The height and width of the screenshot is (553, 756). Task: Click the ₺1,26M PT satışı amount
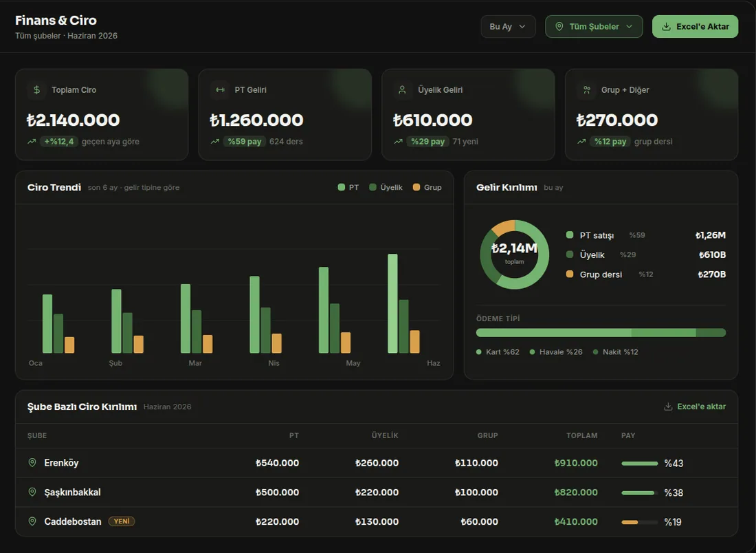coord(710,235)
